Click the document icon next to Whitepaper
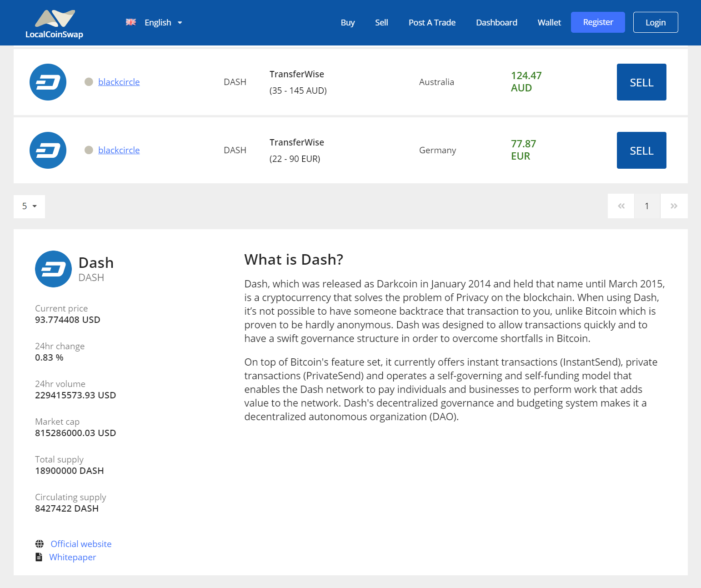The image size is (701, 588). (x=39, y=557)
